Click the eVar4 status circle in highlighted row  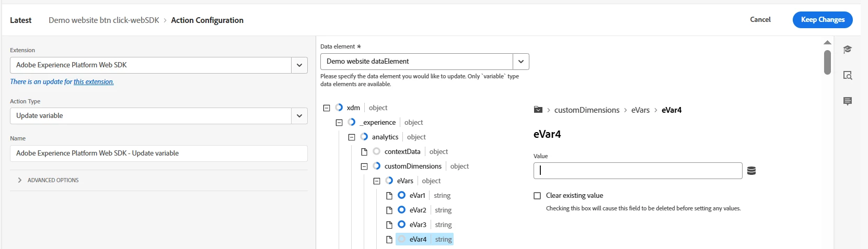click(x=402, y=239)
